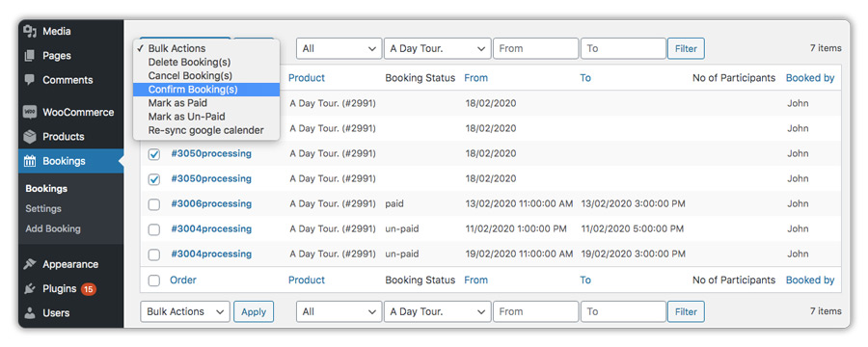Click the Plugins plug icon
868x347 pixels.
coord(30,288)
